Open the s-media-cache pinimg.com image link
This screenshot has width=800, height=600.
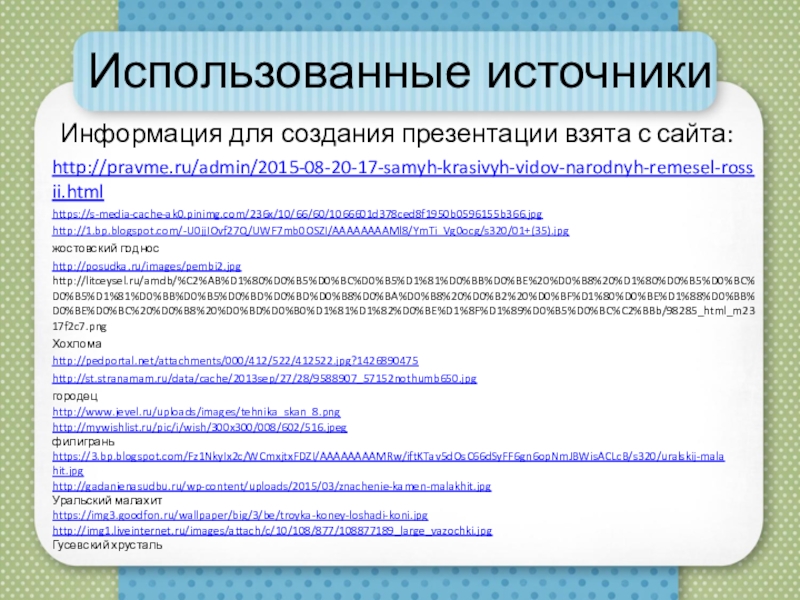click(297, 214)
